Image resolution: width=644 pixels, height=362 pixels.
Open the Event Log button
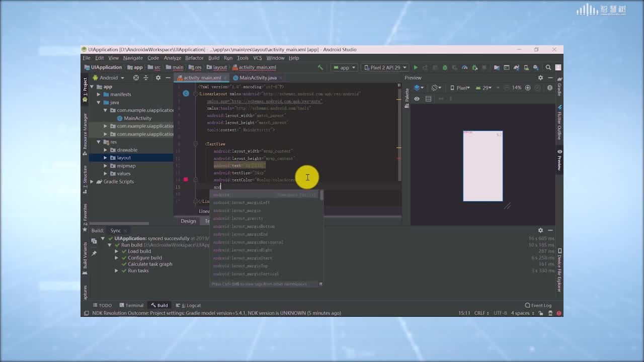coord(538,305)
